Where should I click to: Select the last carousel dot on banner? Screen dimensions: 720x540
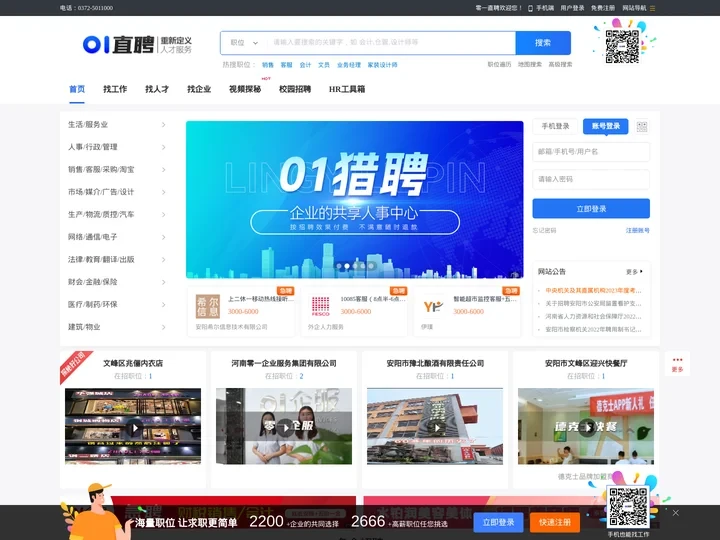click(x=371, y=266)
